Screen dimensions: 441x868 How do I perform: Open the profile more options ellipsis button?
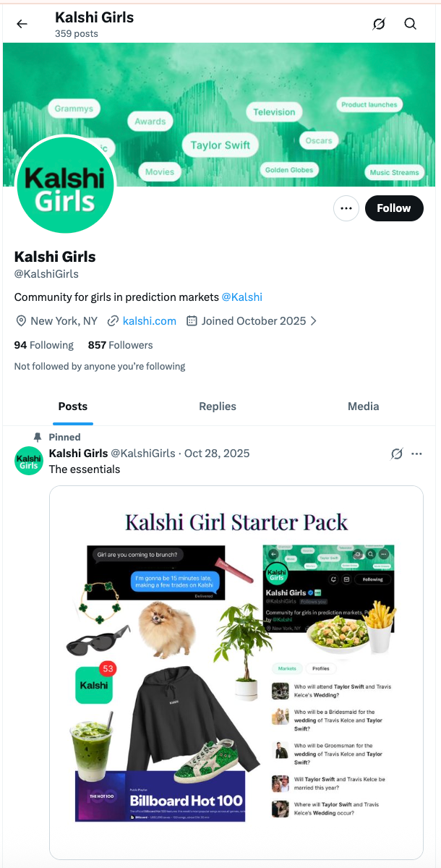coord(346,208)
